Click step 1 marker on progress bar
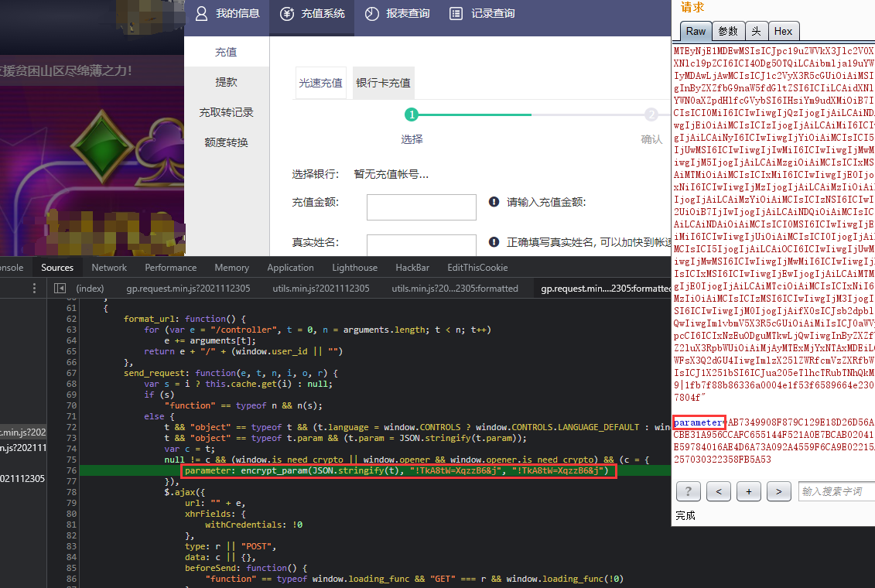The image size is (875, 588). click(x=412, y=115)
